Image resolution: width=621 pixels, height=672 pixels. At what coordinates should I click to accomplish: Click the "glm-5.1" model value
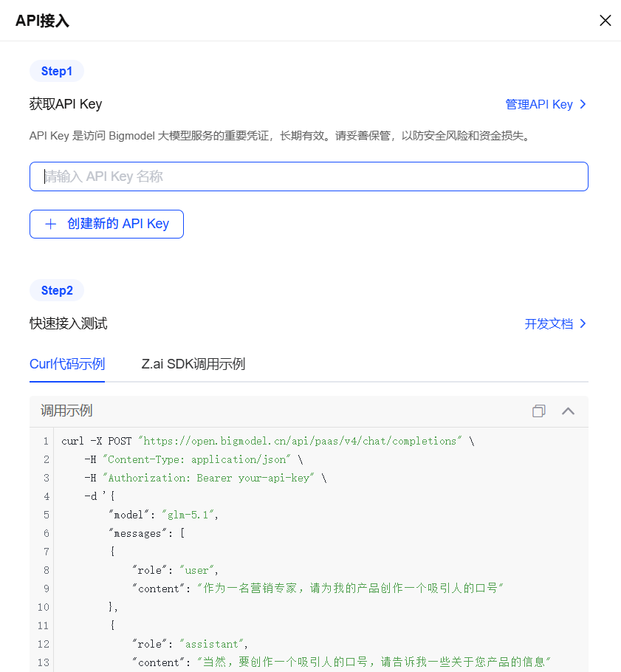[188, 515]
